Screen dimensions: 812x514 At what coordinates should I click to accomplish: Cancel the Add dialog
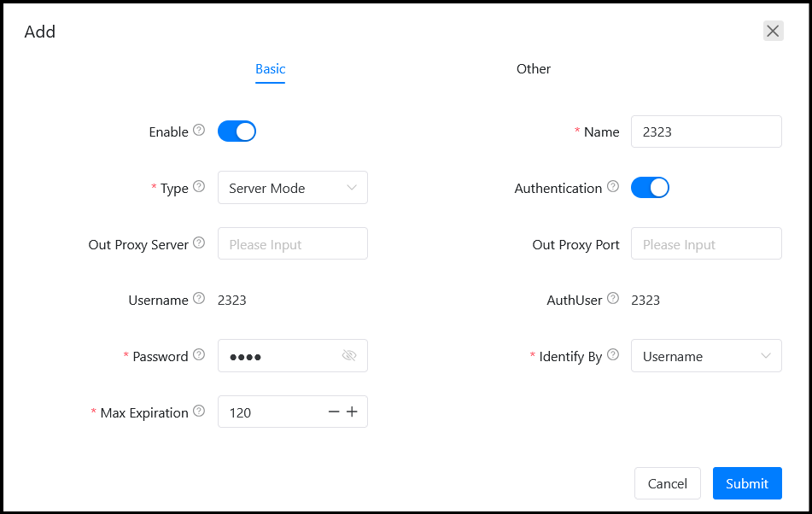pyautogui.click(x=668, y=483)
